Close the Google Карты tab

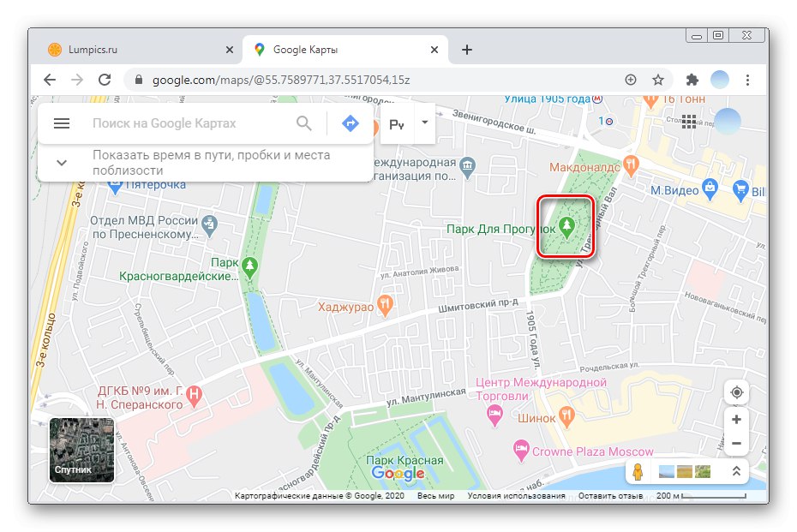(x=434, y=50)
